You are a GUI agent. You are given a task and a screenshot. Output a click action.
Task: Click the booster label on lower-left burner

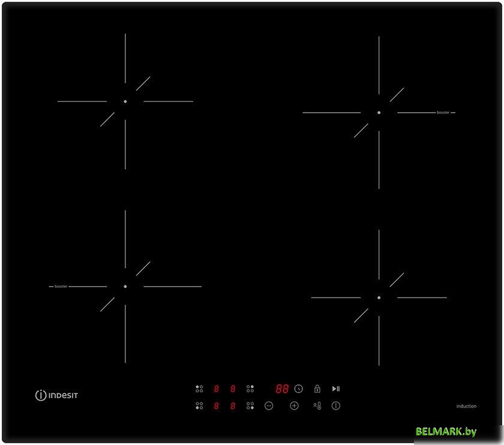(x=61, y=287)
